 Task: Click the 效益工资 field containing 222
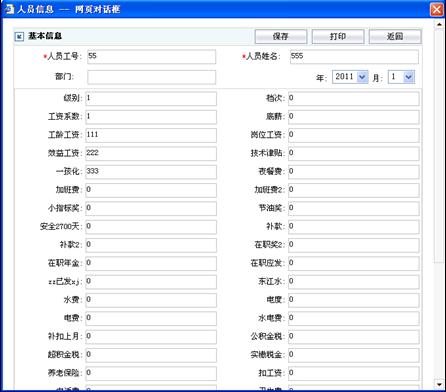coord(151,154)
